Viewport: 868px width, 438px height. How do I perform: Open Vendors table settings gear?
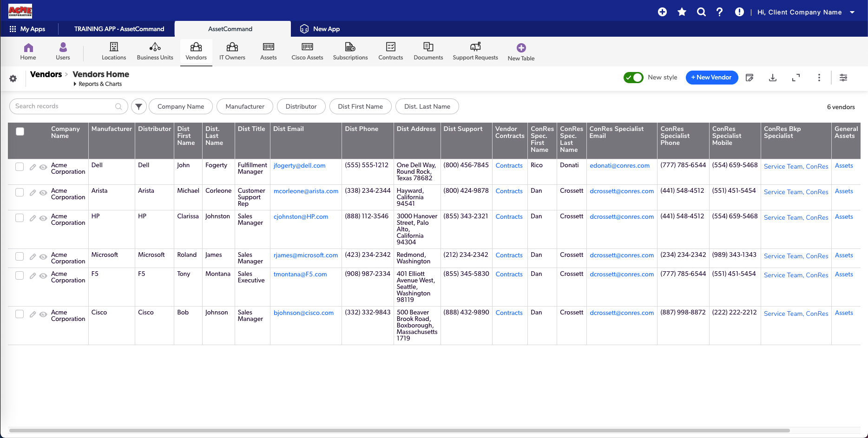click(x=13, y=78)
